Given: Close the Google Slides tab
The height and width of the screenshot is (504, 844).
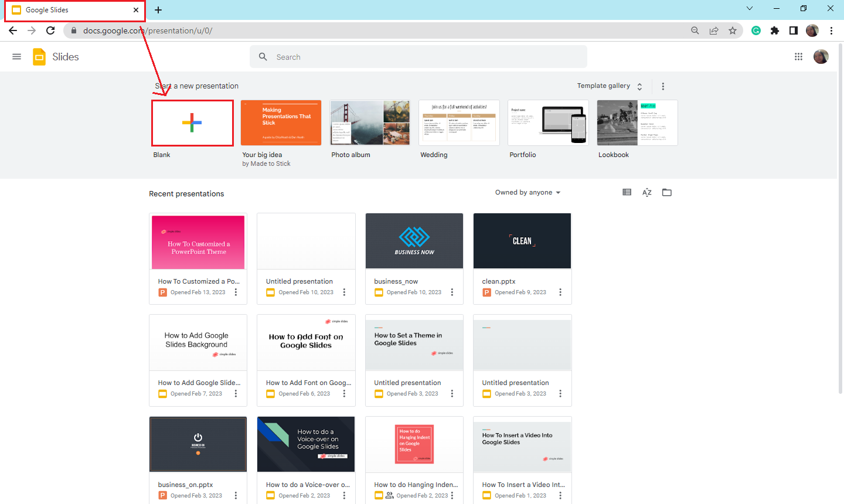Looking at the screenshot, I should (x=136, y=10).
